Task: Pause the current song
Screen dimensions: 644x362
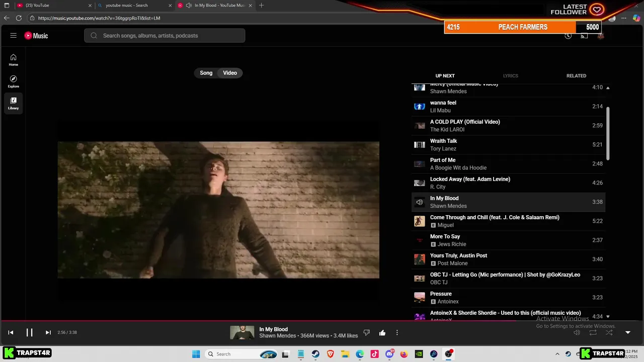Action: (29, 332)
